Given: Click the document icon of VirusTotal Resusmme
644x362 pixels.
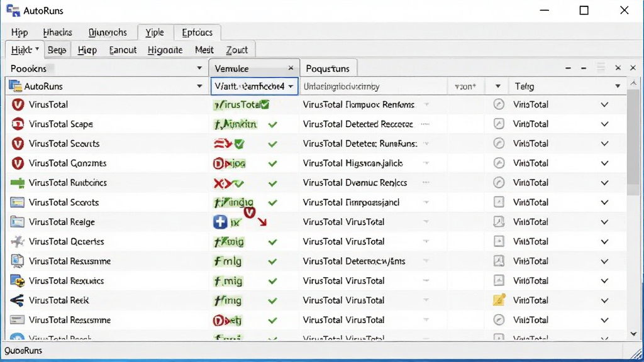Looking at the screenshot, I should tap(17, 261).
